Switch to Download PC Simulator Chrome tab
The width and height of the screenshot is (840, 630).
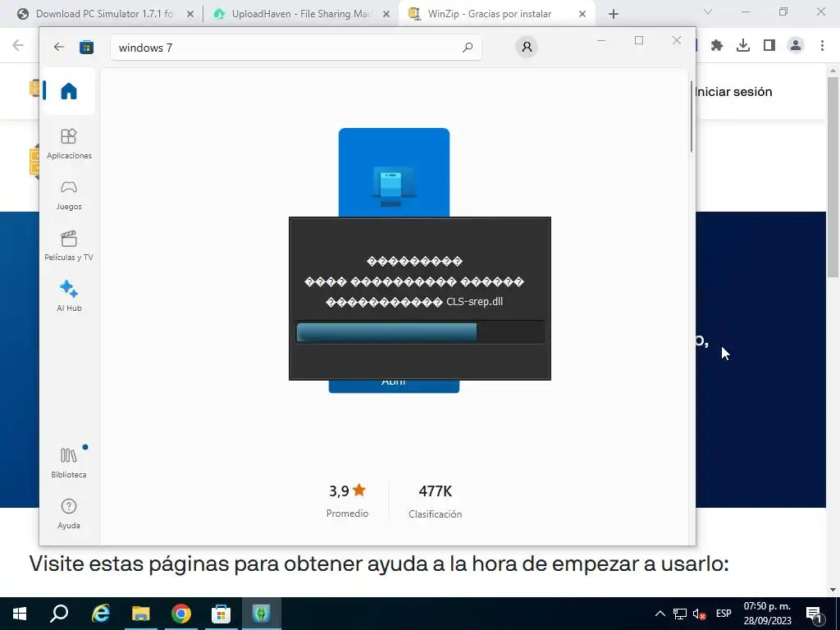tap(104, 14)
